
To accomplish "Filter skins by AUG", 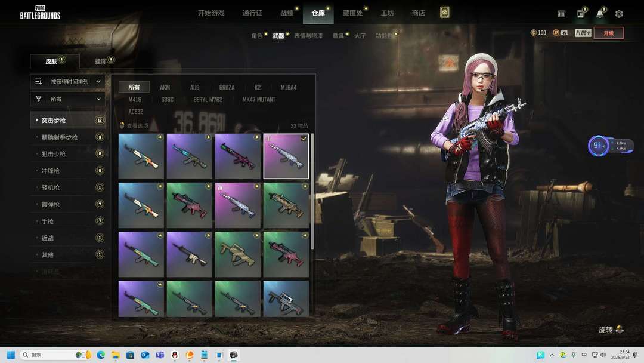I will coord(194,87).
